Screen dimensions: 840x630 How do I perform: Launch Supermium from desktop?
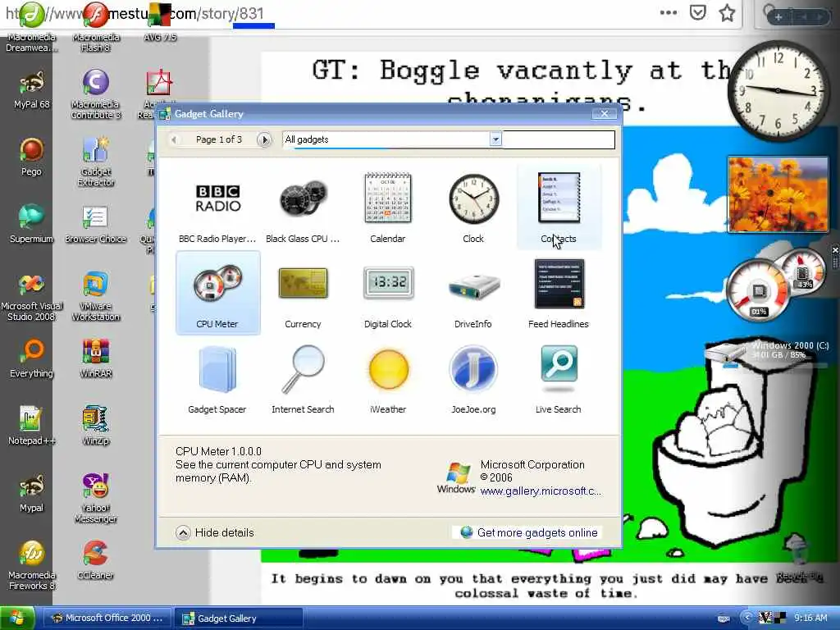pos(31,224)
